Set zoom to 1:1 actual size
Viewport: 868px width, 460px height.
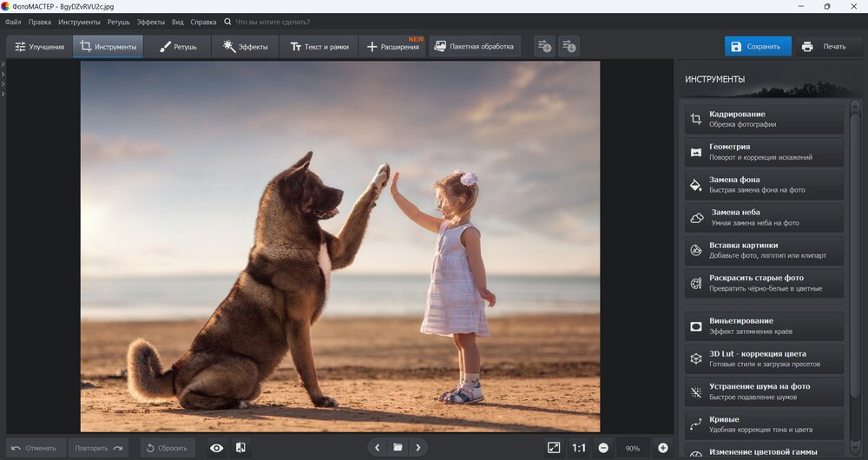(x=579, y=448)
